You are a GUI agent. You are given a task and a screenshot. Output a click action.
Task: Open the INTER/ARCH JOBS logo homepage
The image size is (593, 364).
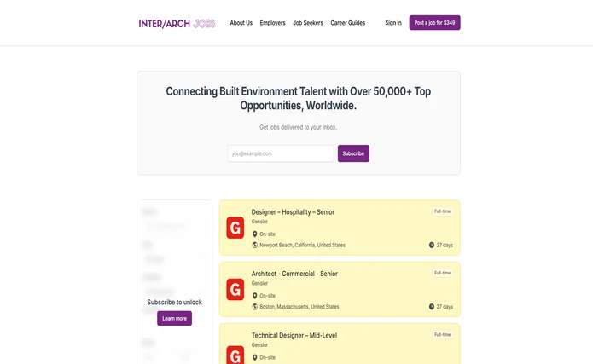tap(177, 23)
